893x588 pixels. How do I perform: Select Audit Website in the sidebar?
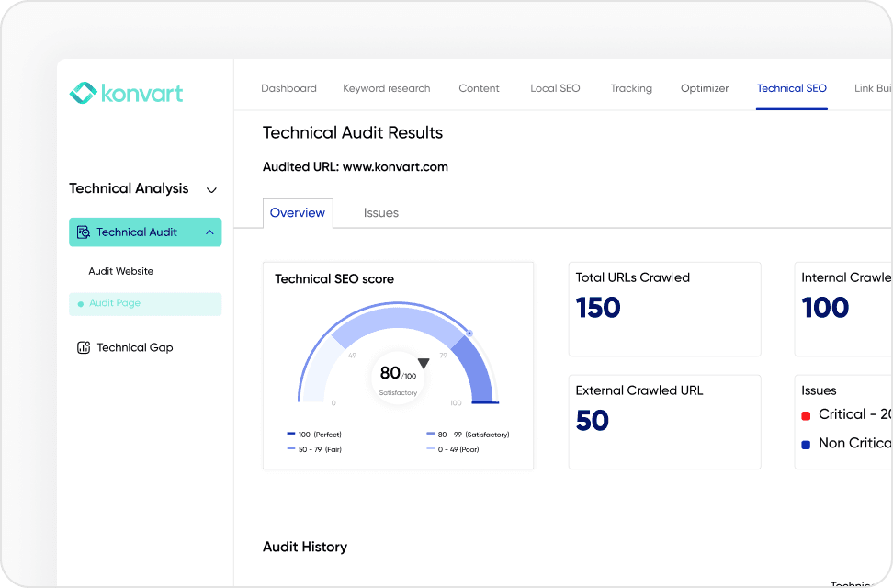coord(120,271)
